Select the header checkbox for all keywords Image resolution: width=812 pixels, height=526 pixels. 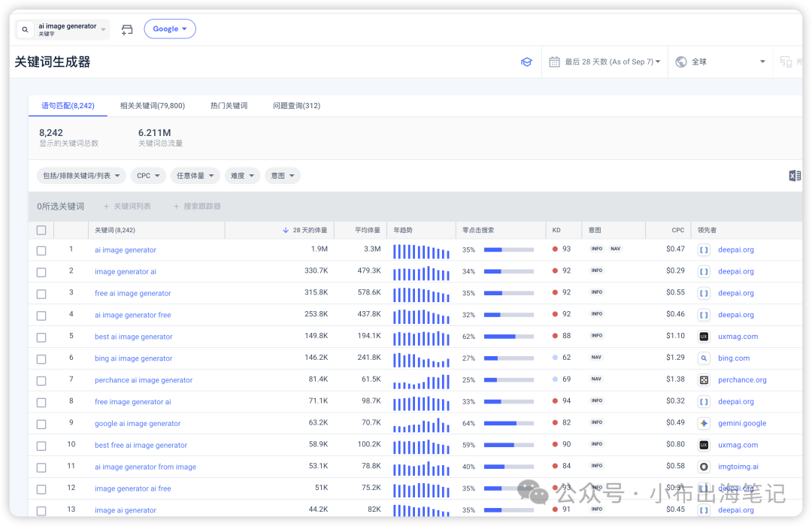click(x=41, y=230)
